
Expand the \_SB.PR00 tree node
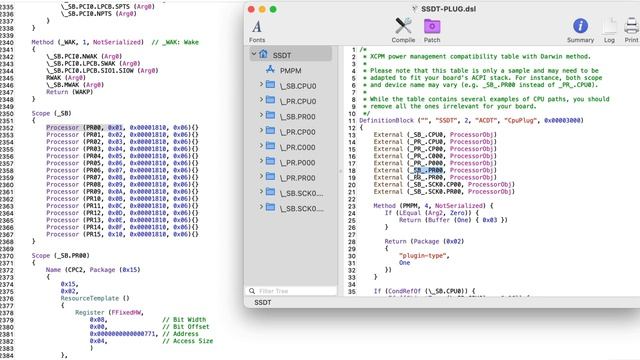pyautogui.click(x=261, y=115)
